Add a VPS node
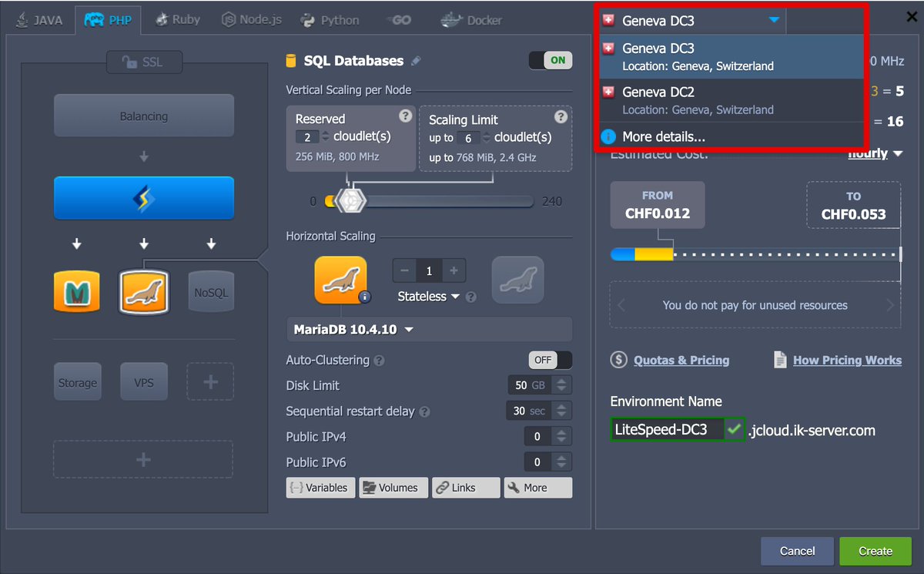Viewport: 924px width, 574px height. tap(144, 382)
